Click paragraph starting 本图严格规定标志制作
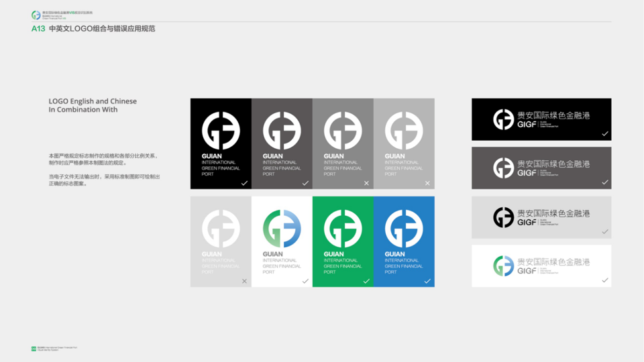Viewport: 644px width, 362px height. [103, 160]
